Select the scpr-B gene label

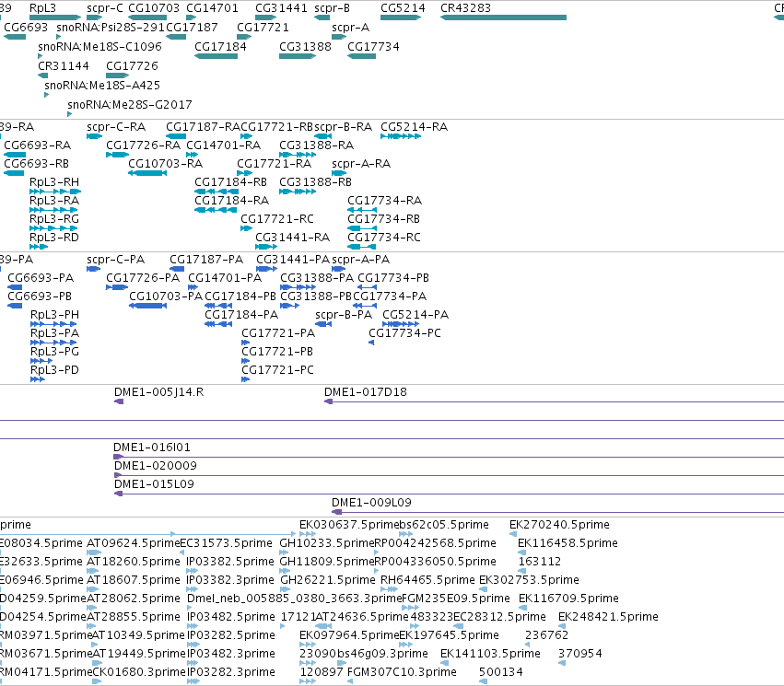(x=332, y=8)
